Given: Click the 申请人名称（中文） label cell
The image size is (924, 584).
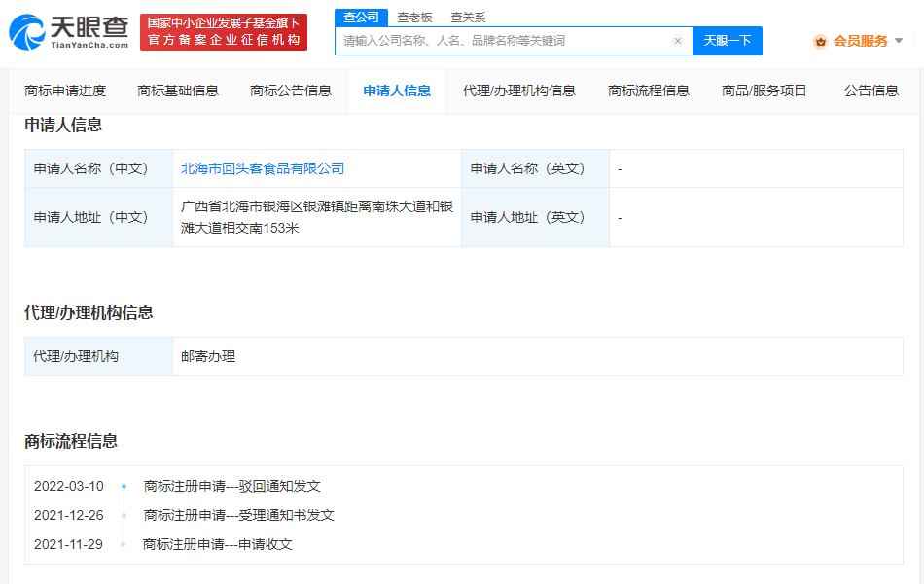Looking at the screenshot, I should pyautogui.click(x=98, y=168).
